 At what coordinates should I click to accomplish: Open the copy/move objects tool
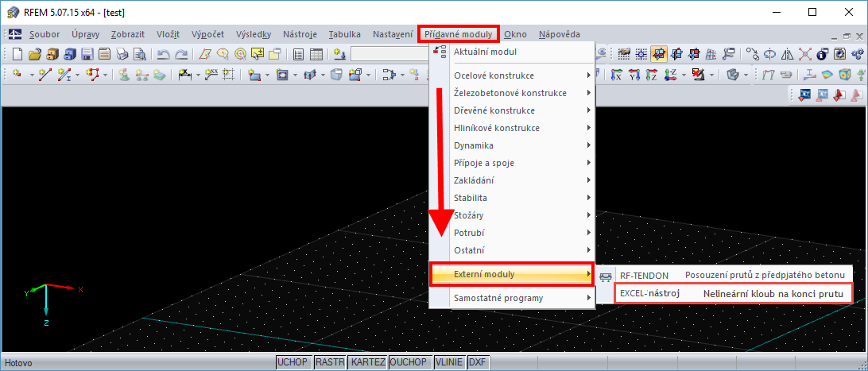pyautogui.click(x=753, y=54)
